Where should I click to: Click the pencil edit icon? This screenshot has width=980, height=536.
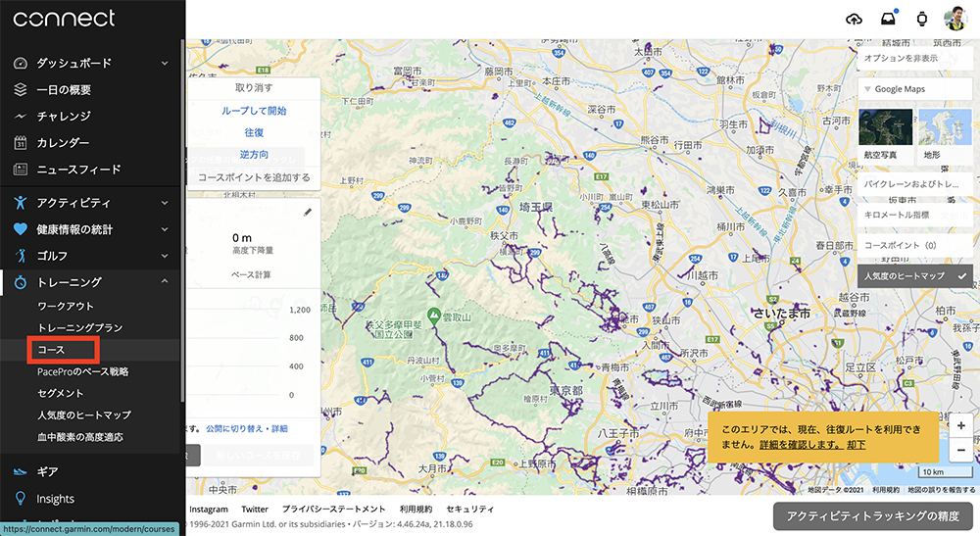coord(308,212)
